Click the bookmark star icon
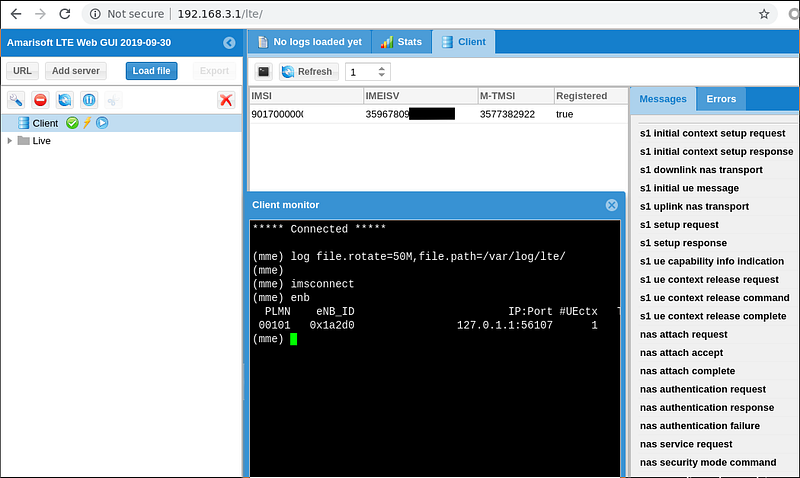 tap(764, 14)
